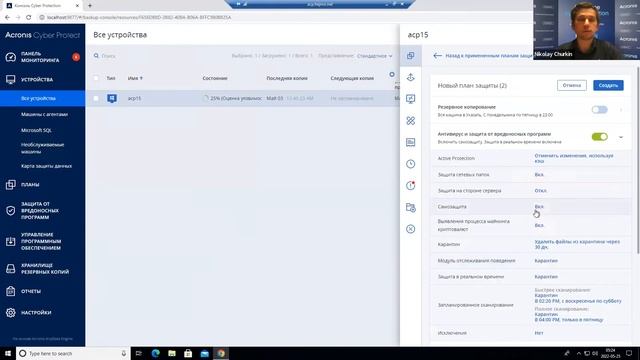Open the add-to-group folder icon in acp15 toolbar
The image size is (640, 360).
pyautogui.click(x=411, y=207)
